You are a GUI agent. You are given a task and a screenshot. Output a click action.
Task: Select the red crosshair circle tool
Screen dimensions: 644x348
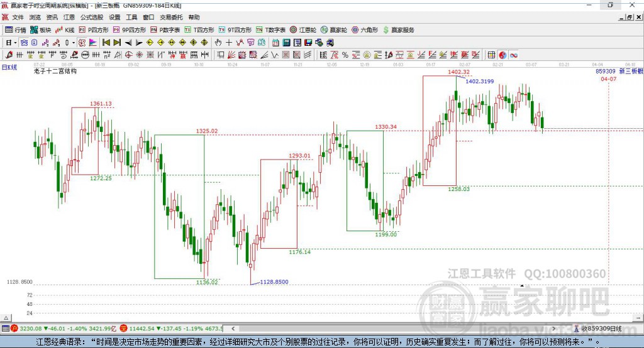128,55
